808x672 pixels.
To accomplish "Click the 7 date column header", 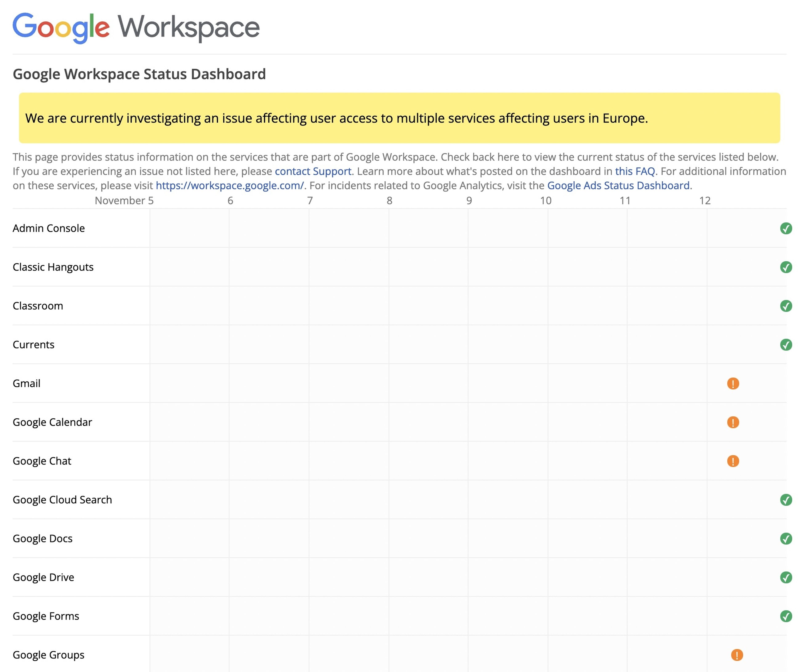I will click(x=310, y=201).
